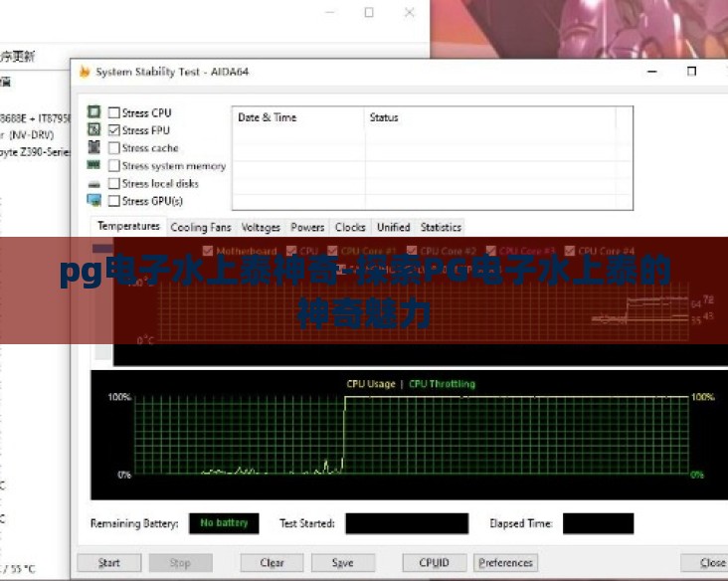Select the Unified tab
This screenshot has width=728, height=581.
[x=393, y=227]
